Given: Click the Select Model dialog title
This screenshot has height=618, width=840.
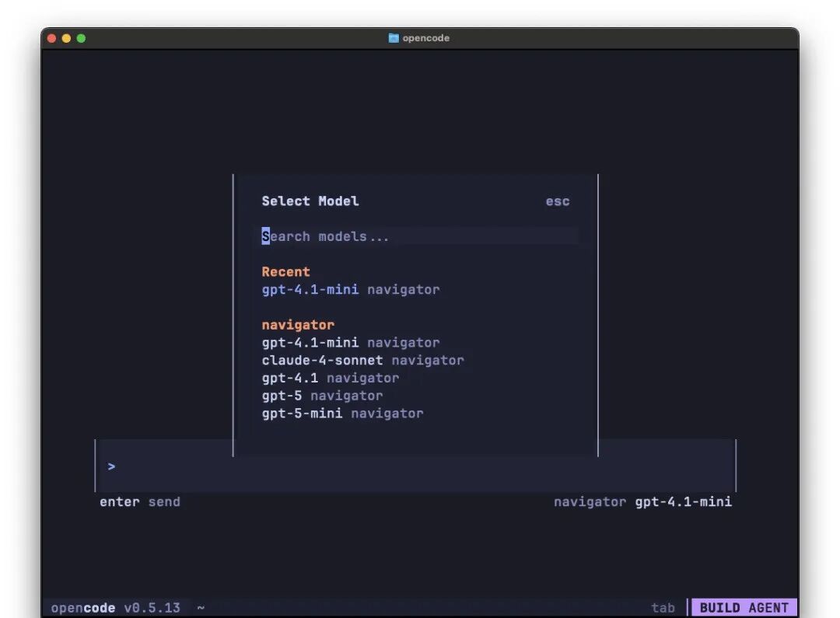Looking at the screenshot, I should pyautogui.click(x=310, y=201).
